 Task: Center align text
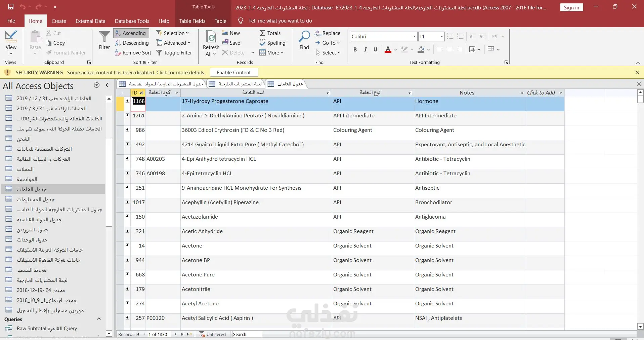(x=450, y=49)
